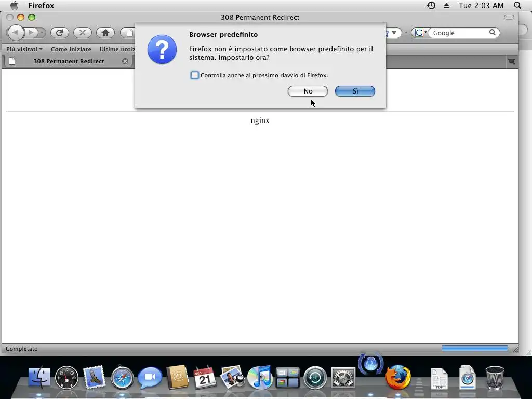Go to the home page
The width and height of the screenshot is (532, 399).
pyautogui.click(x=105, y=33)
